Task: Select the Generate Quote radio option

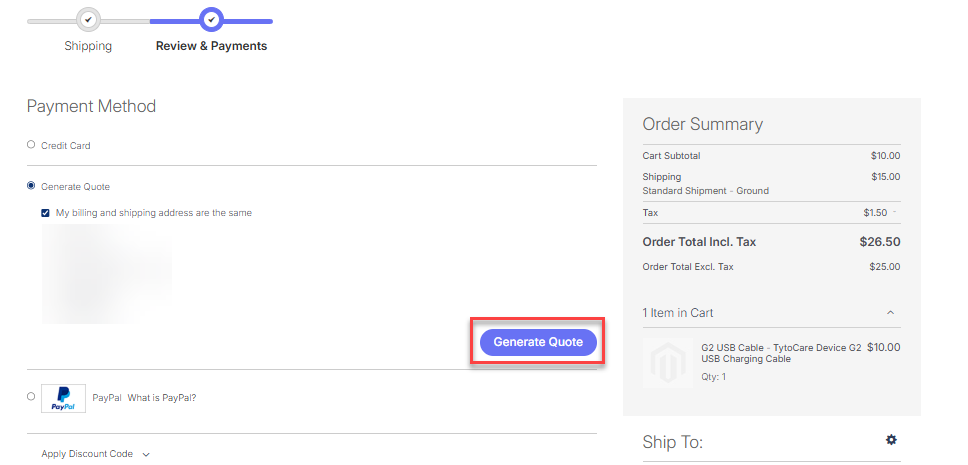Action: click(x=31, y=186)
